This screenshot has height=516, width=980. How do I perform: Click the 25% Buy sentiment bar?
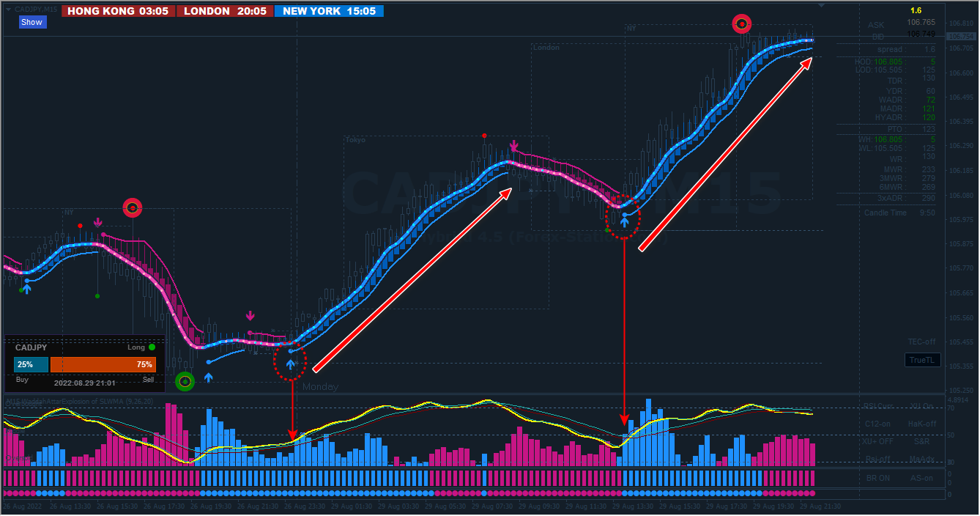[31, 364]
